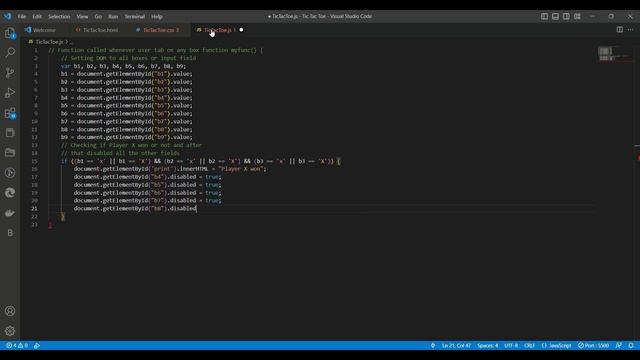Change the end of line sequence CRLF
The height and width of the screenshot is (360, 640).
tap(529, 345)
